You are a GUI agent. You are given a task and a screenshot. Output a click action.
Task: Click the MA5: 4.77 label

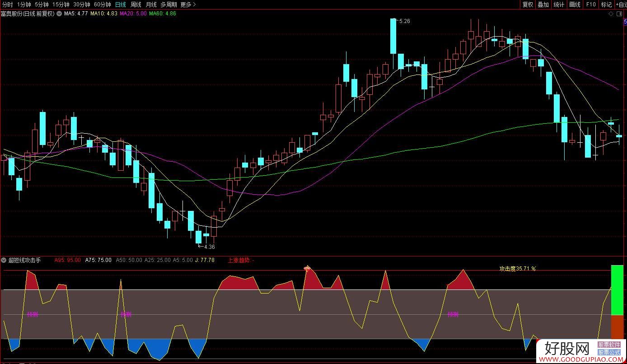(76, 14)
